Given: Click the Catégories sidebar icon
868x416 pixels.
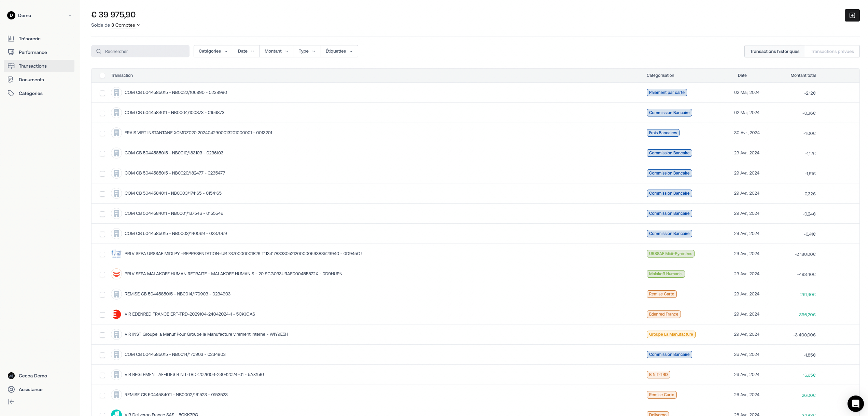Looking at the screenshot, I should 11,93.
